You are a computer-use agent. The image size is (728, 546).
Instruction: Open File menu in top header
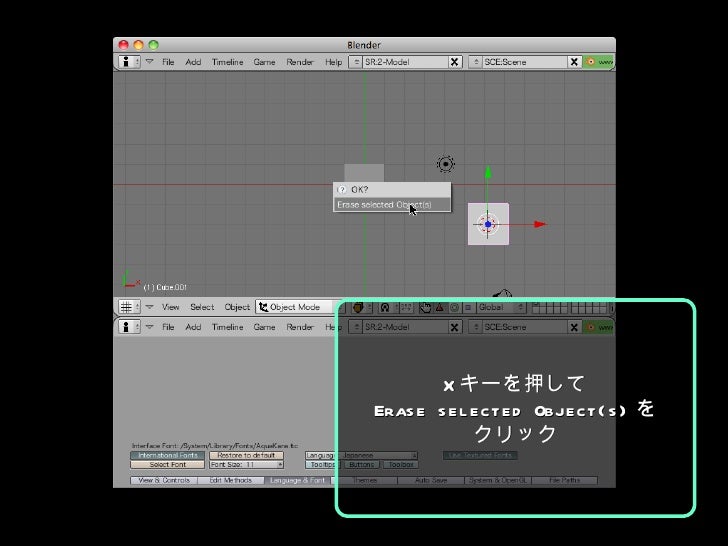pos(168,62)
